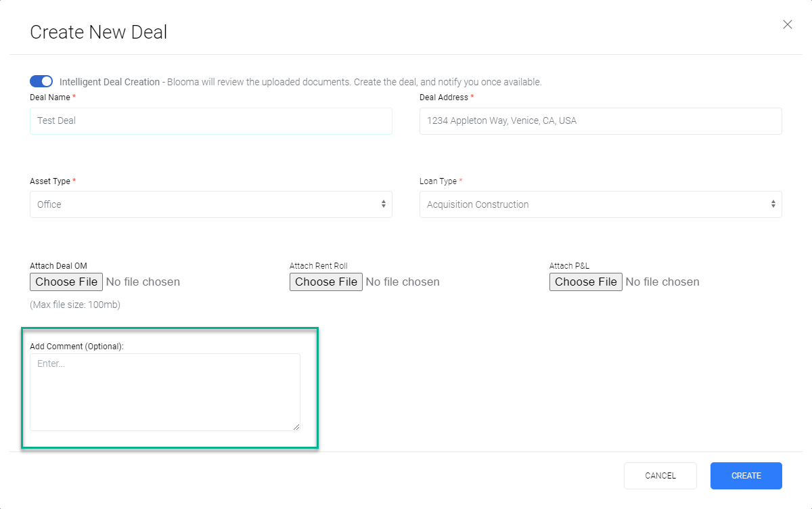Click the 'Create New Deal' heading
This screenshot has width=812, height=509.
tap(99, 32)
